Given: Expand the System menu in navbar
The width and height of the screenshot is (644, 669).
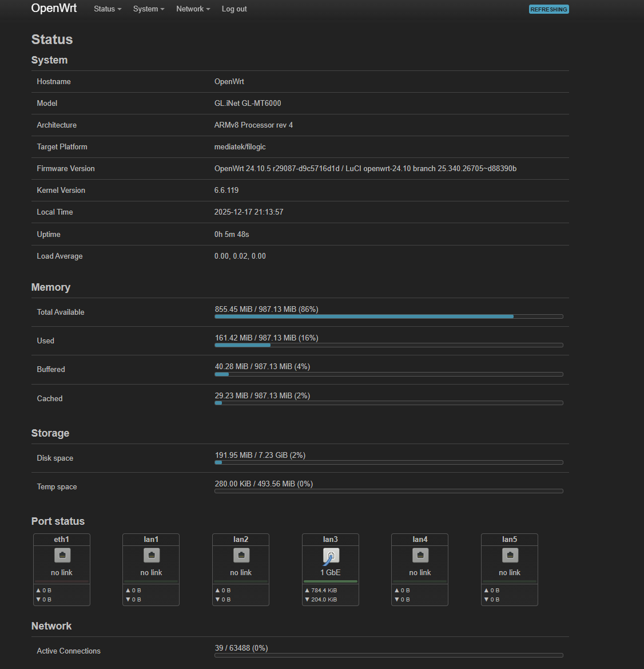Looking at the screenshot, I should (x=149, y=9).
